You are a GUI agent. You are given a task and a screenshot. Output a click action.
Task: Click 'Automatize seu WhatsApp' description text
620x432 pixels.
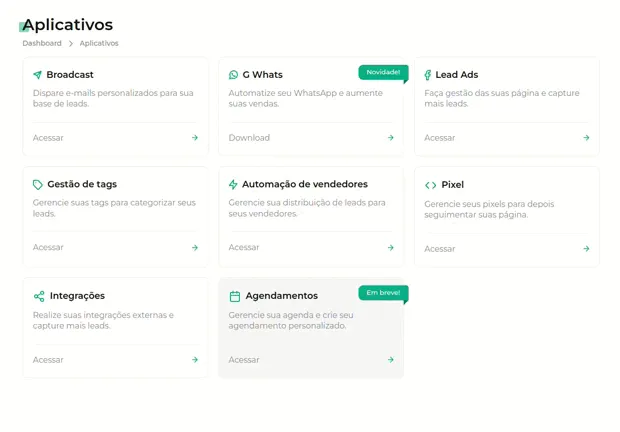pyautogui.click(x=306, y=98)
